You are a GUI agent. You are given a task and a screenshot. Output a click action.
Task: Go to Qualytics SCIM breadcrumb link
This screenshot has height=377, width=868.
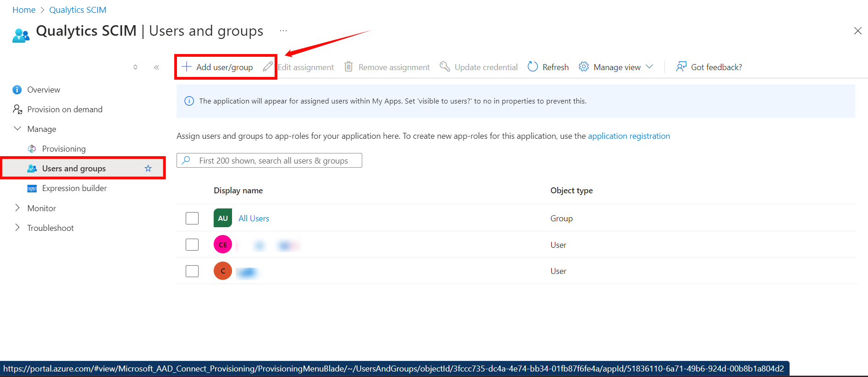(x=77, y=10)
